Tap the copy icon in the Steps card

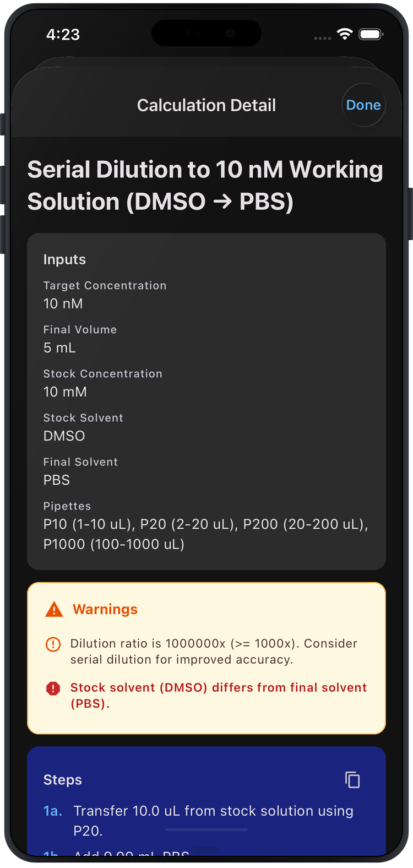tap(352, 779)
